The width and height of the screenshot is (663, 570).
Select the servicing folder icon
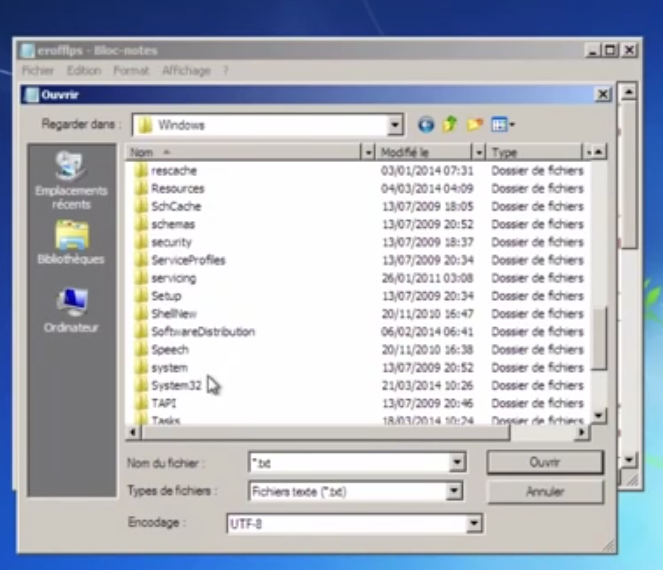click(141, 278)
